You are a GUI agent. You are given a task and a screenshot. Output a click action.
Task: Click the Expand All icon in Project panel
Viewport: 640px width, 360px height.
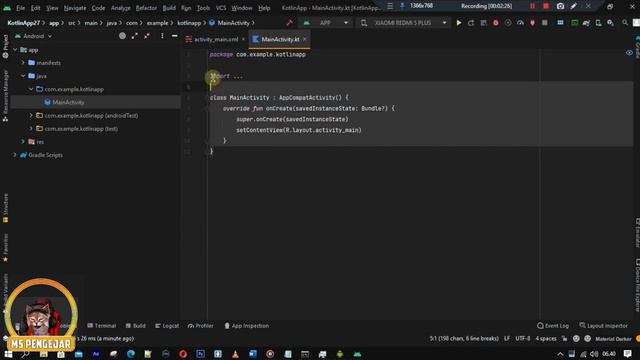(134, 36)
